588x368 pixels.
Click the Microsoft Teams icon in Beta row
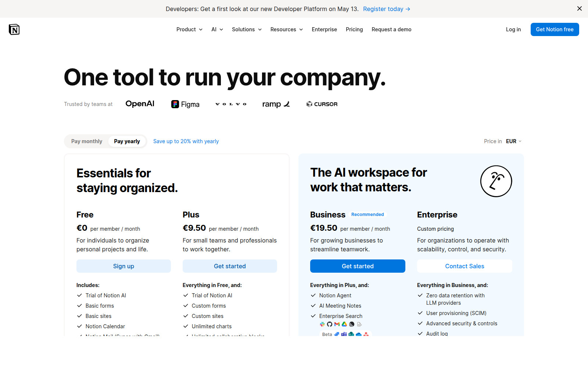coord(344,334)
